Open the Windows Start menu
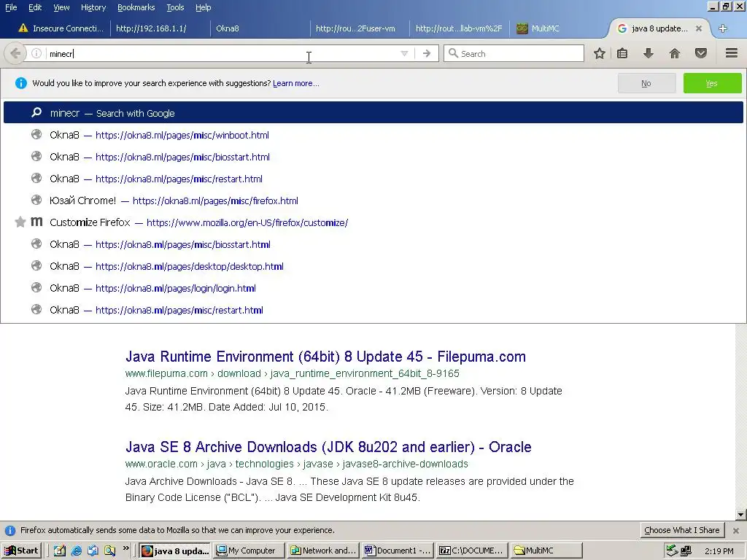 coord(21,551)
